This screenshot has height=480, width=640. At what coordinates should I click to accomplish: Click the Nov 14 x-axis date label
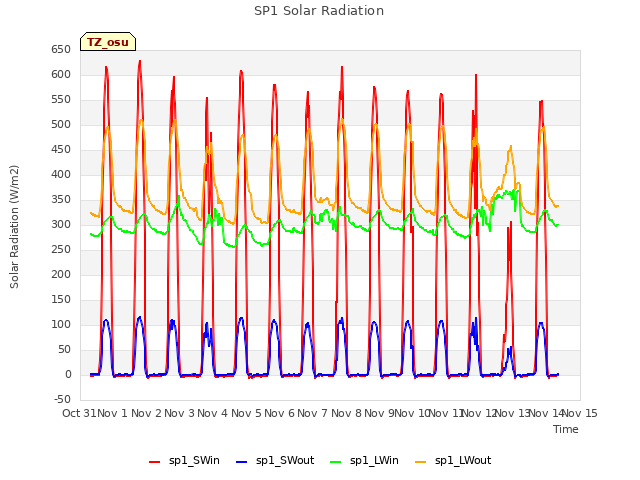tap(546, 414)
